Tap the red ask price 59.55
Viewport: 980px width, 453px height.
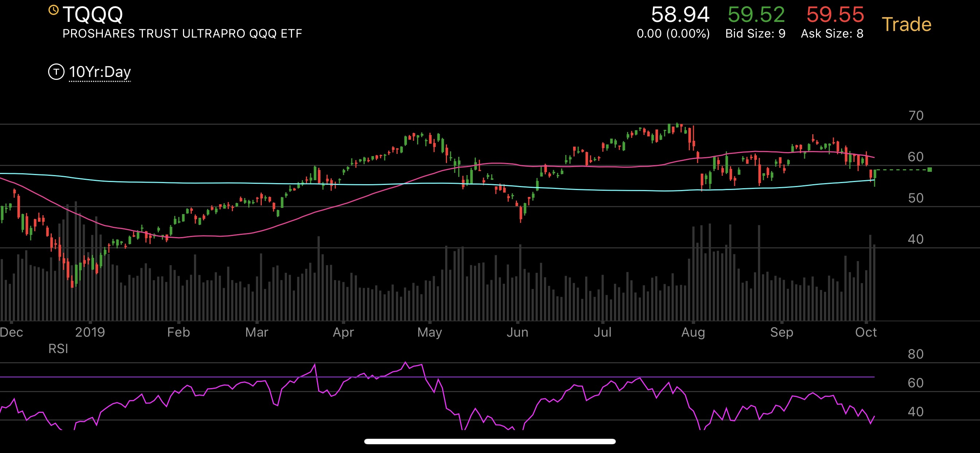pyautogui.click(x=835, y=15)
